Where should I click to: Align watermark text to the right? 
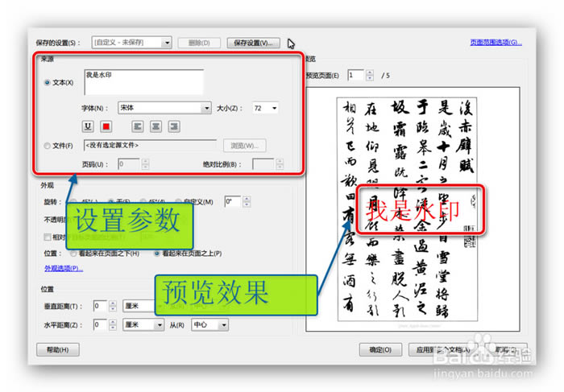pos(174,126)
